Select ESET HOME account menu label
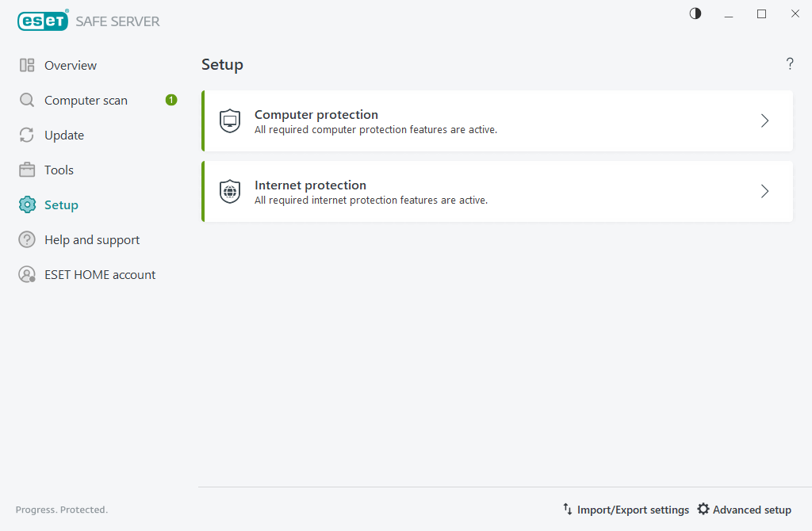Screen dimensions: 812x531 click(100, 275)
